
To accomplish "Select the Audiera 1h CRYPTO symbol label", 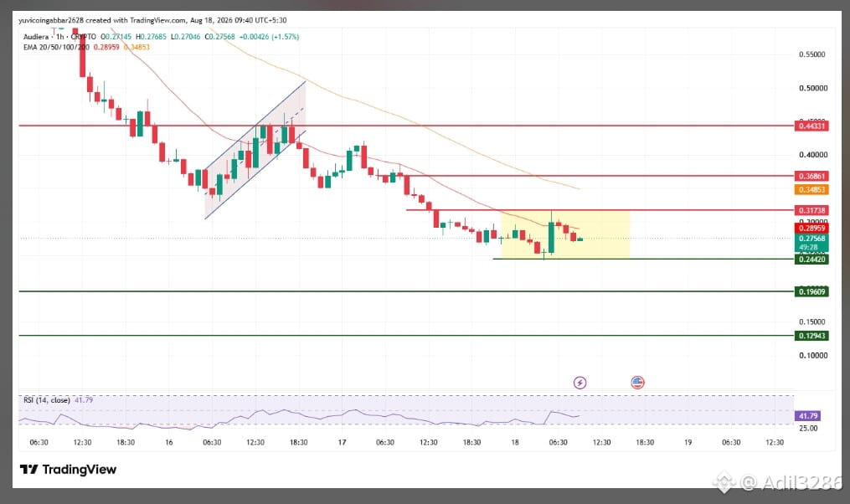I will point(59,37).
